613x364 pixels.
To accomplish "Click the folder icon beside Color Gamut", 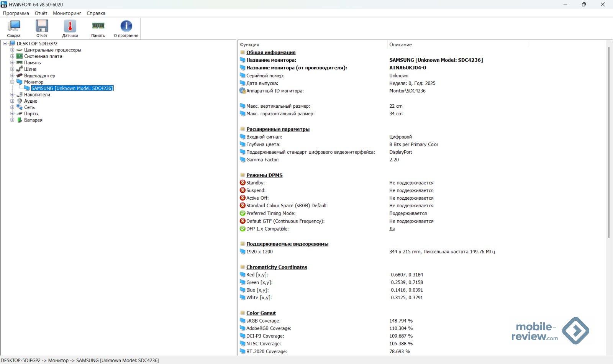I will (x=243, y=313).
